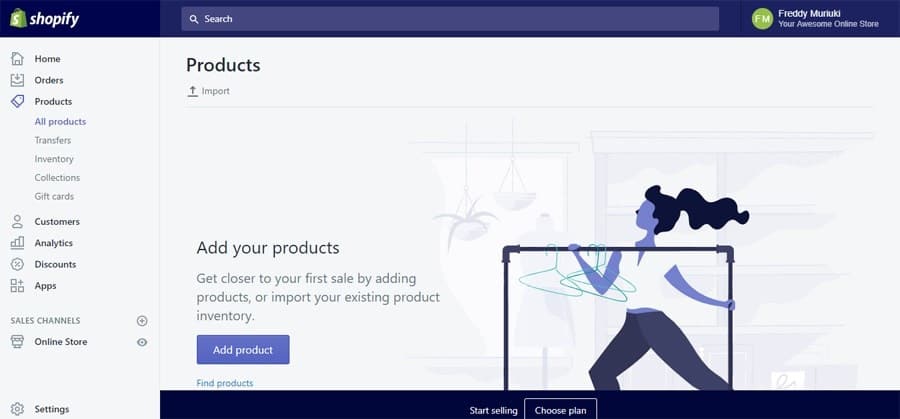This screenshot has width=900, height=419.
Task: Click the Products tag icon
Action: 17,101
